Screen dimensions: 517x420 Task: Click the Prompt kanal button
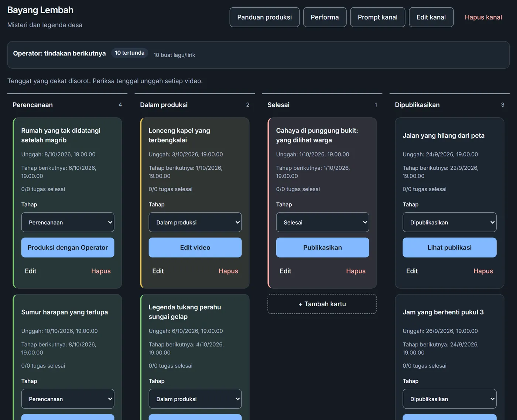377,17
